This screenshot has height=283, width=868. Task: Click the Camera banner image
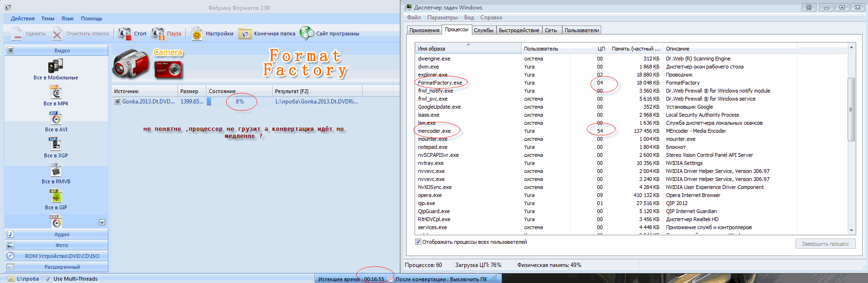[x=148, y=64]
